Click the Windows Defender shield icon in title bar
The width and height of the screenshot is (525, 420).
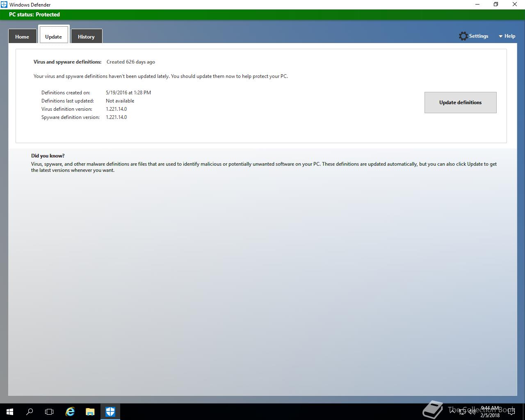(4, 5)
